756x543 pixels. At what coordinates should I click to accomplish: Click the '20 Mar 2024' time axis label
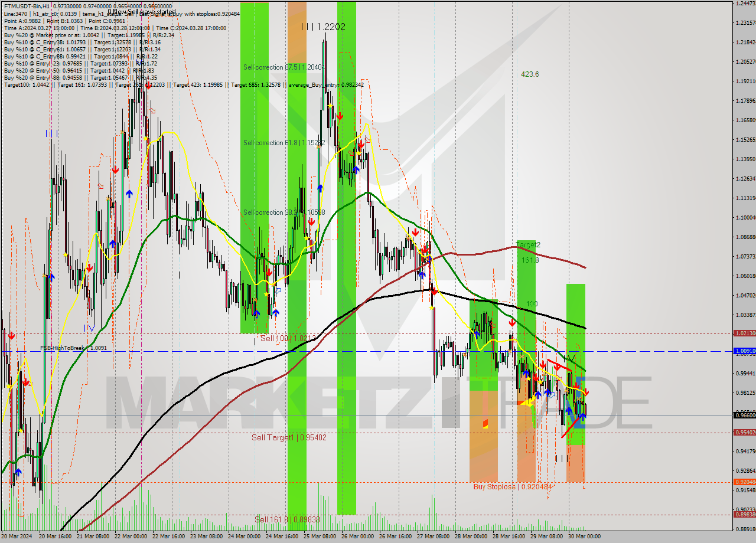pyautogui.click(x=17, y=537)
